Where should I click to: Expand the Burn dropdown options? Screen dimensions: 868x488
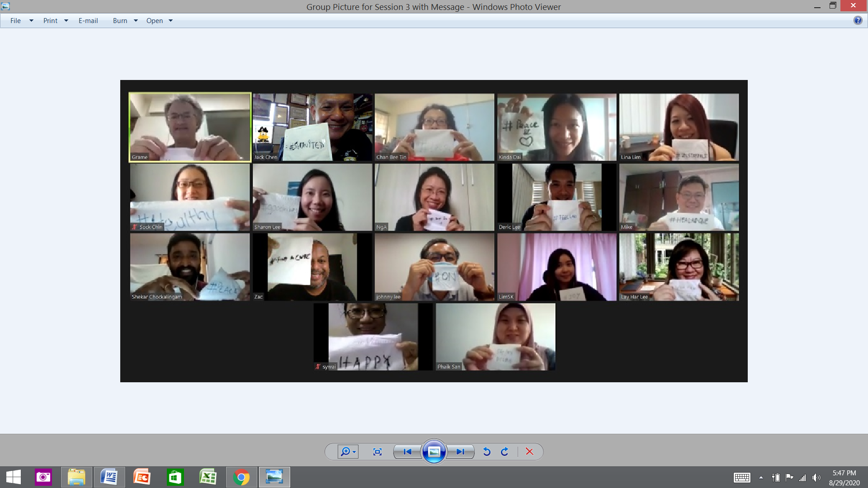click(x=137, y=20)
